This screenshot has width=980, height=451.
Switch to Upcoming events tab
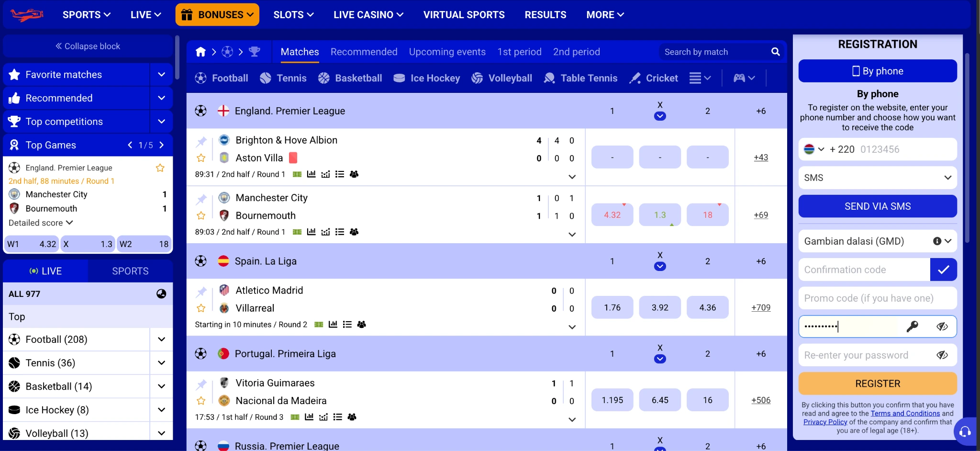(x=447, y=52)
